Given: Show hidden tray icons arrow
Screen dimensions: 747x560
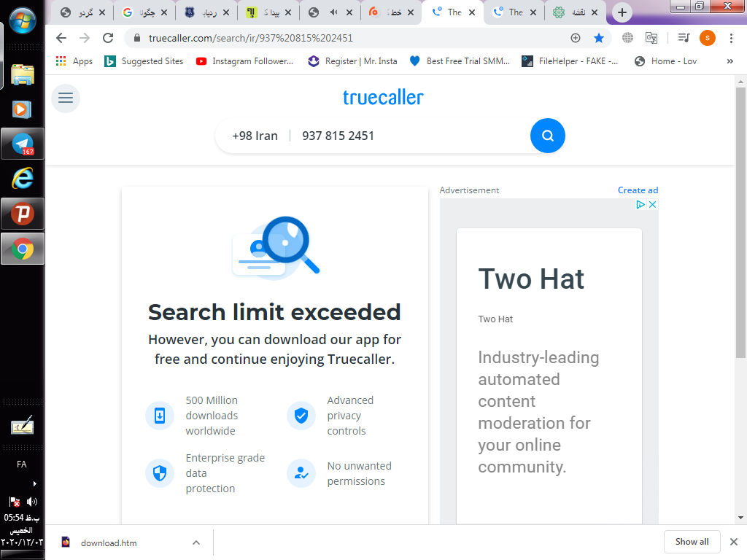Looking at the screenshot, I should pos(34,484).
